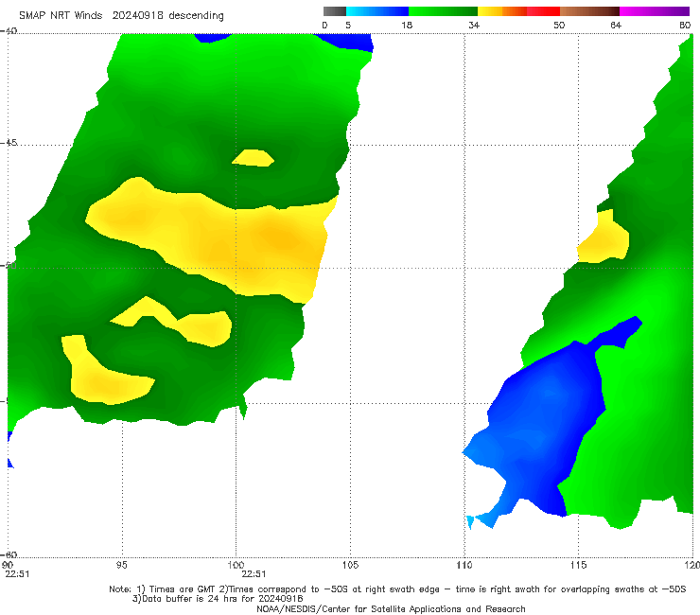Image resolution: width=700 pixels, height=615 pixels.
Task: Click the '90' longitude axis label
Action: (8, 565)
